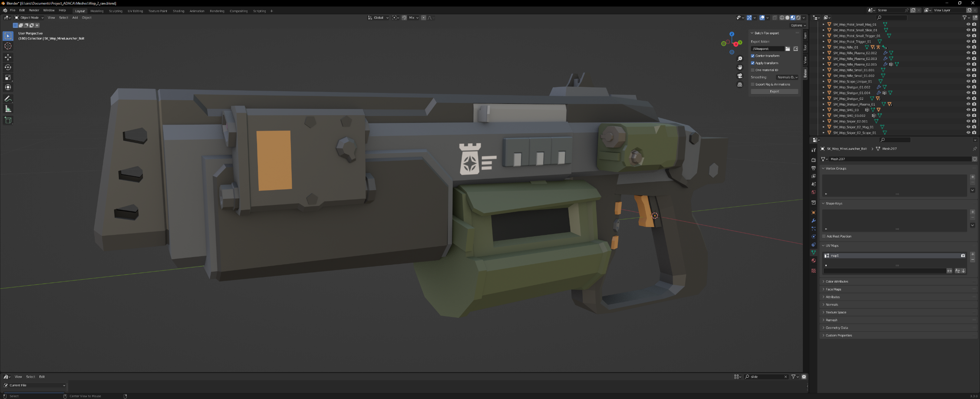Screen dimensions: 980x399
Task: Select the Move tool in viewport toolbar
Action: (x=8, y=57)
